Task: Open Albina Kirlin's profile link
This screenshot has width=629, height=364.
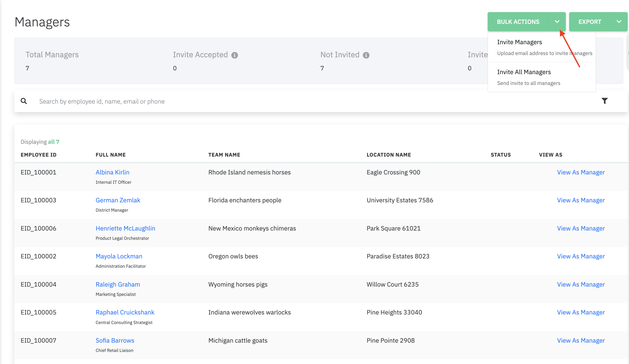Action: point(112,172)
